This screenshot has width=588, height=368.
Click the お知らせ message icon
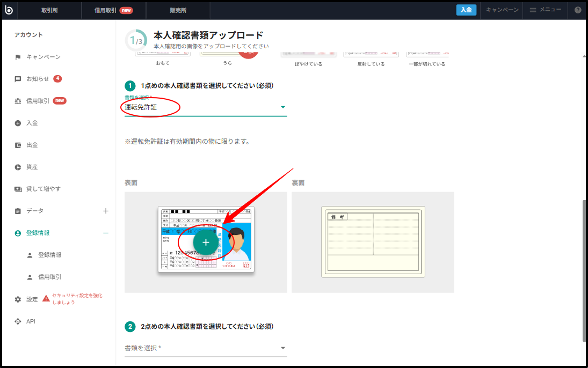(18, 79)
